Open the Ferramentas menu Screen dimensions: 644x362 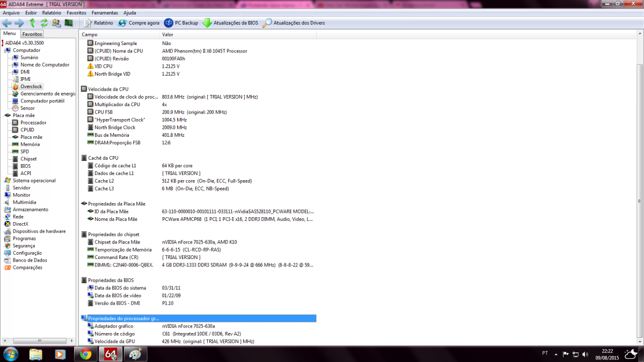pos(105,12)
